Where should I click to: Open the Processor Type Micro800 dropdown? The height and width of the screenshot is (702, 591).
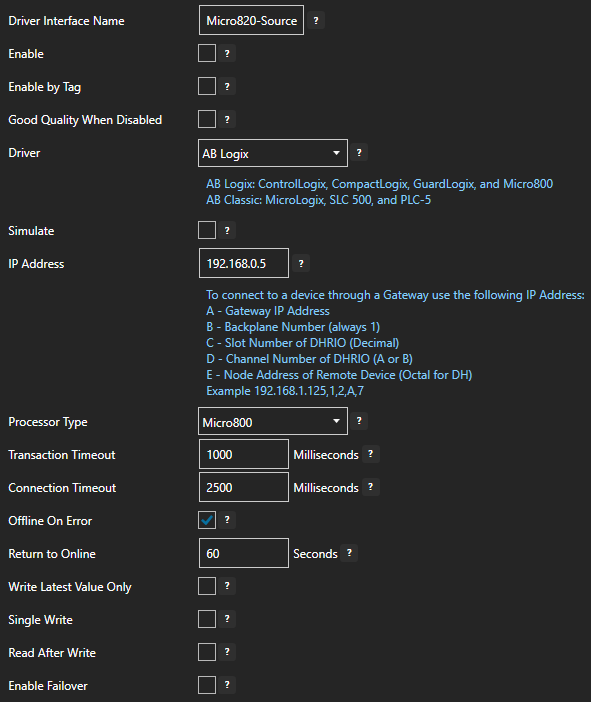(273, 421)
